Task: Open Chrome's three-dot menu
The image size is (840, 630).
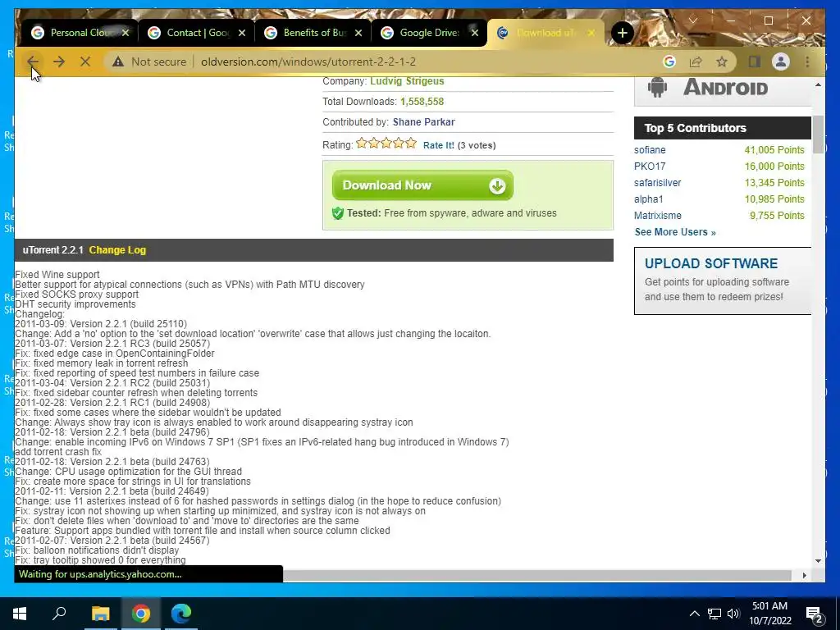Action: pyautogui.click(x=807, y=62)
